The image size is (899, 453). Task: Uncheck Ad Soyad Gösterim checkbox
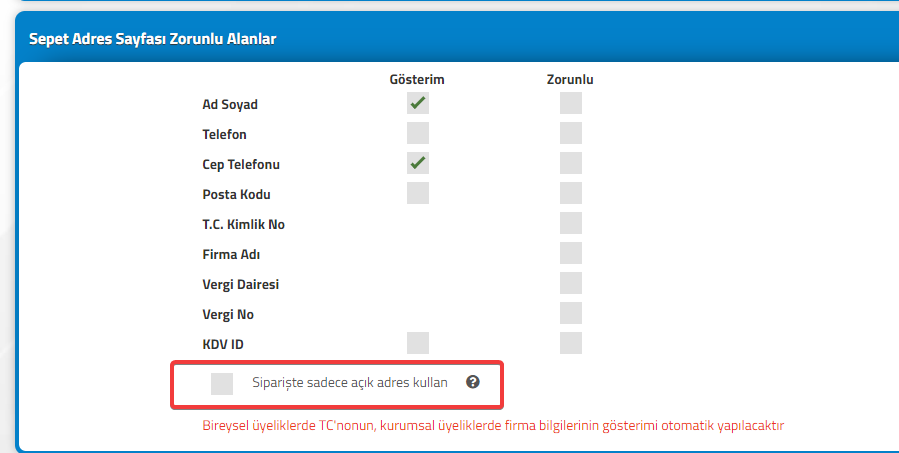[418, 103]
